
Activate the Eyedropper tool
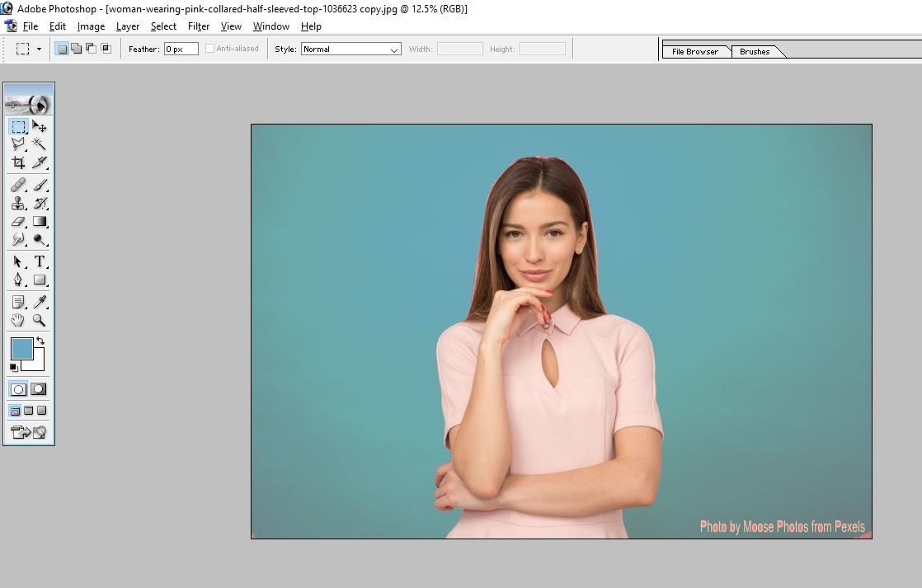point(39,302)
